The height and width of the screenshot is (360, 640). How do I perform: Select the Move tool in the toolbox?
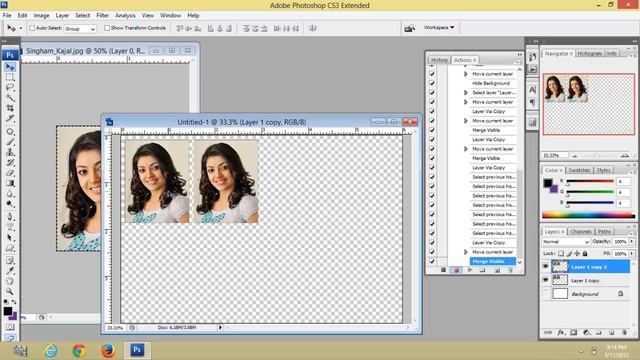pyautogui.click(x=10, y=67)
